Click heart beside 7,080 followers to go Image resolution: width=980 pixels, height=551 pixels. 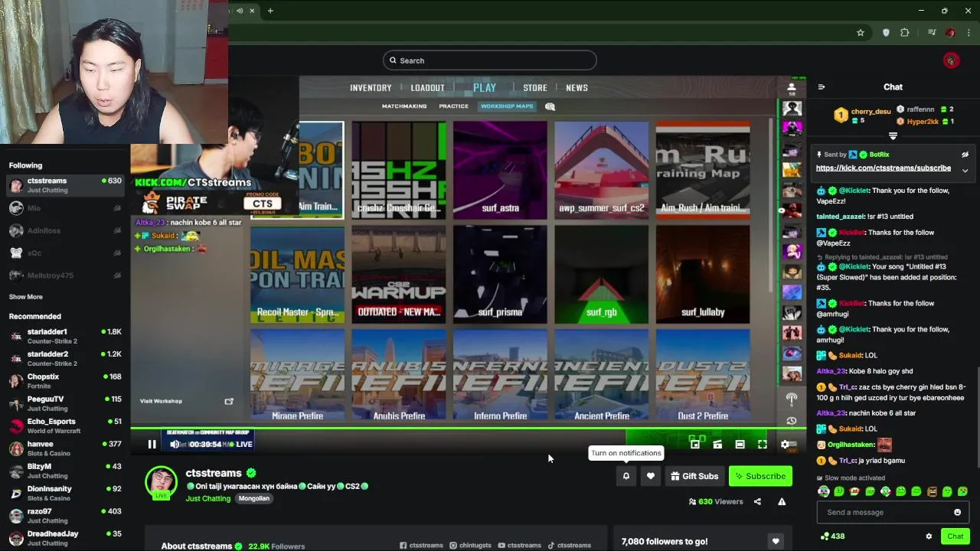[x=776, y=542]
